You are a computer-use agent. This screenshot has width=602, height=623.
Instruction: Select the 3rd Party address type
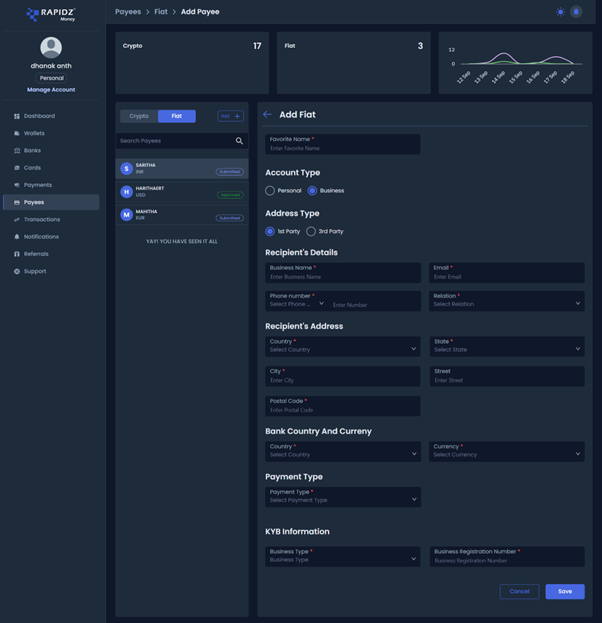click(x=311, y=231)
